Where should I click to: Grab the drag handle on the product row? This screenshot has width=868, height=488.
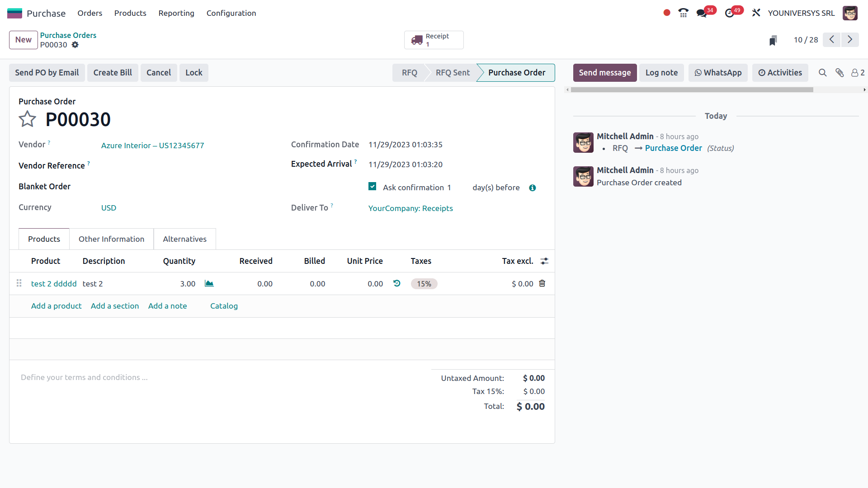(19, 283)
